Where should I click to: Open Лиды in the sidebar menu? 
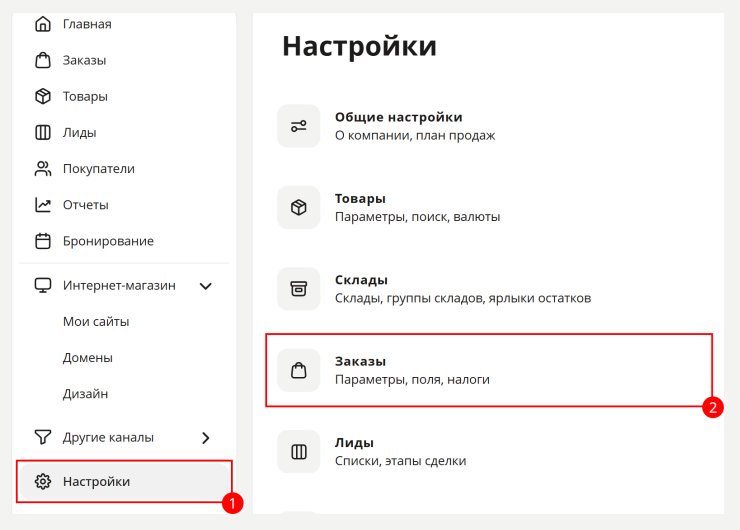click(80, 133)
